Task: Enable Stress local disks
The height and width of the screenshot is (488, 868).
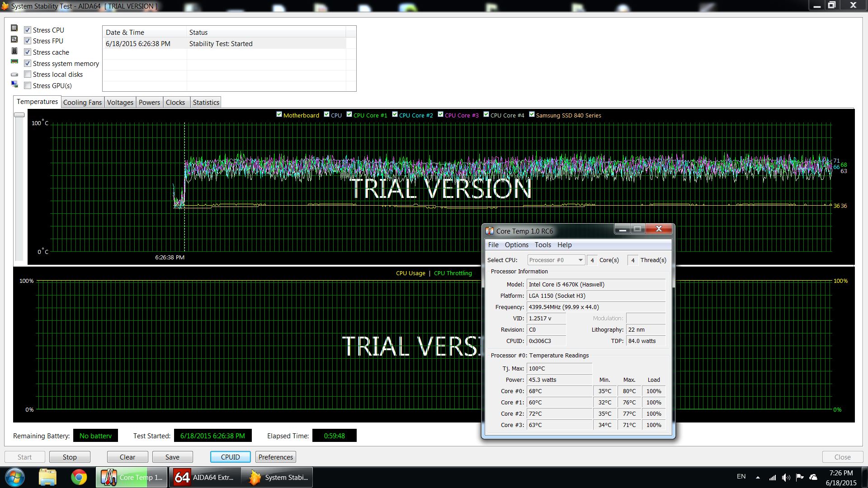Action: pyautogui.click(x=28, y=74)
